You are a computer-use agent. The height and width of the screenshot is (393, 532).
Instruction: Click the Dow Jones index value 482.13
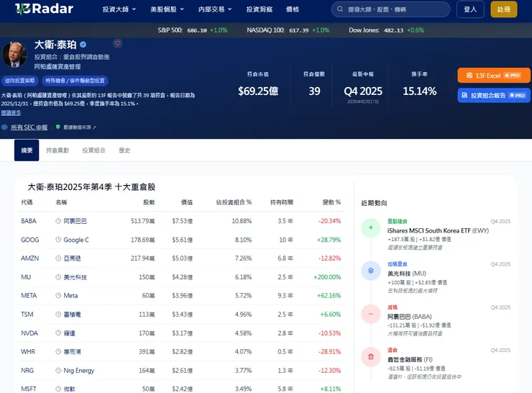(393, 30)
